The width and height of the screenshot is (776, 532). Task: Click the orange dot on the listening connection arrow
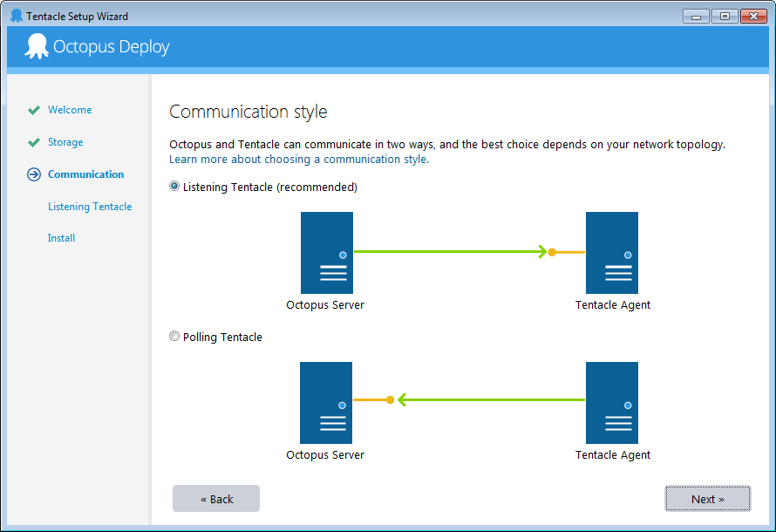(x=551, y=251)
